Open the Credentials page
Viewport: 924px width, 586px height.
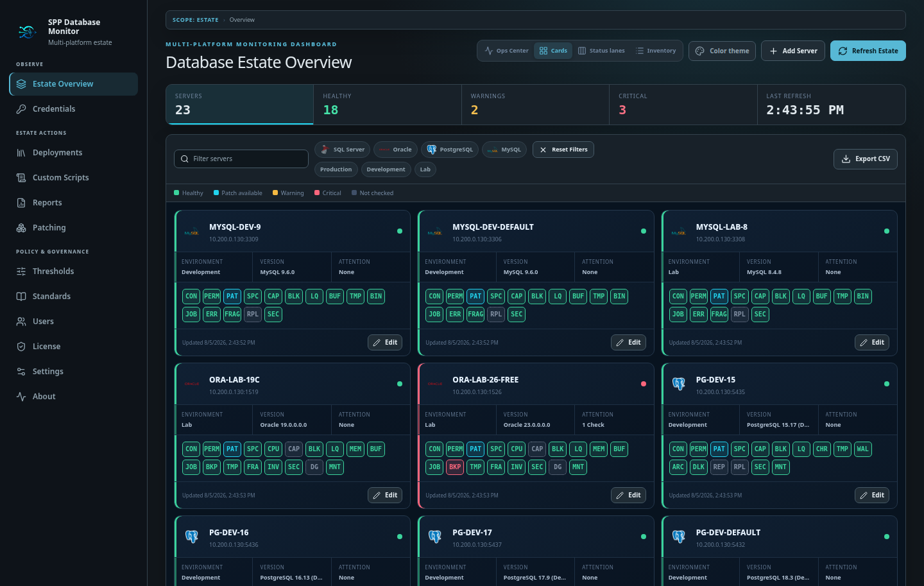[x=74, y=109]
